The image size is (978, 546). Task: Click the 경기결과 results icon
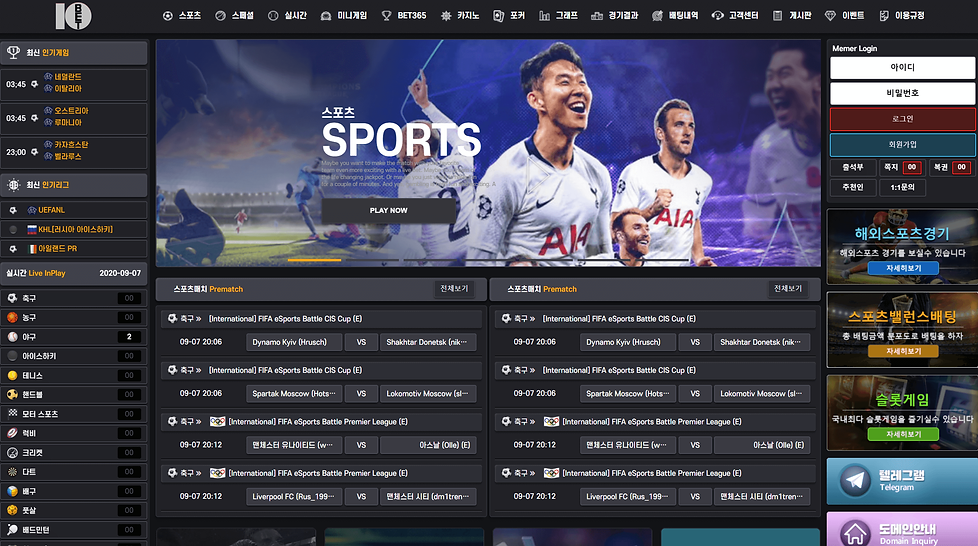(597, 16)
